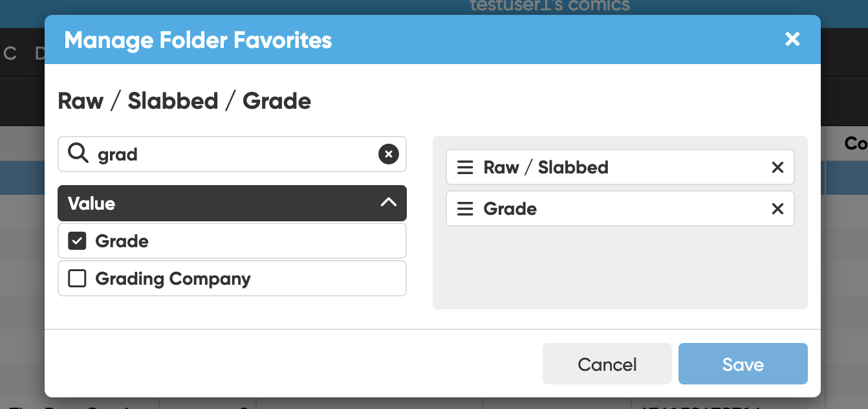
Task: Click the Grading Company option label
Action: 173,279
